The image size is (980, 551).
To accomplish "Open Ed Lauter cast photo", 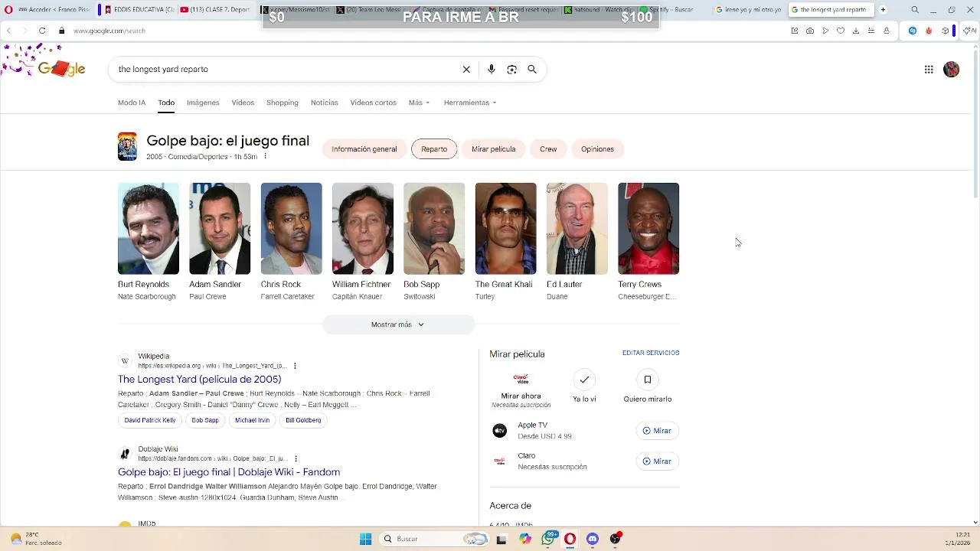I will point(577,229).
